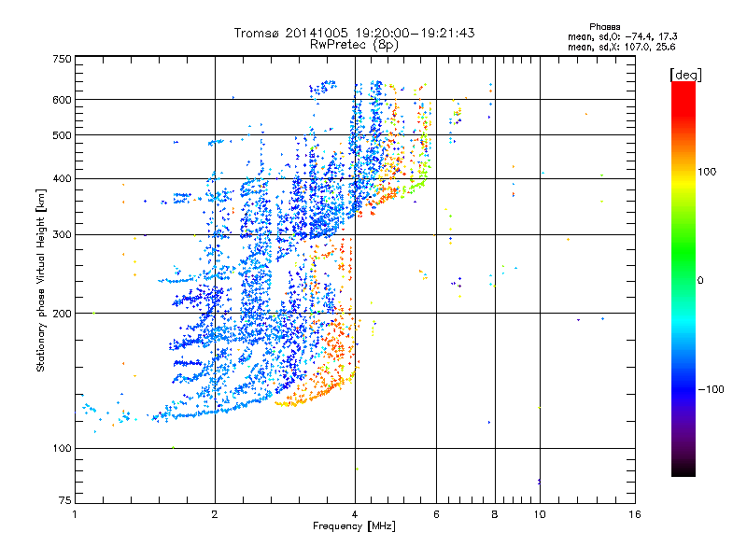The width and height of the screenshot is (747, 560).
Task: Click the 'Stationary phase Virtual Height [km]' axis label
Action: (x=40, y=280)
